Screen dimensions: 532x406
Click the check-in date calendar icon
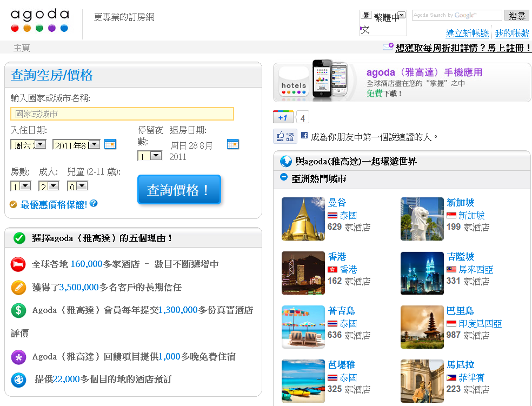110,144
